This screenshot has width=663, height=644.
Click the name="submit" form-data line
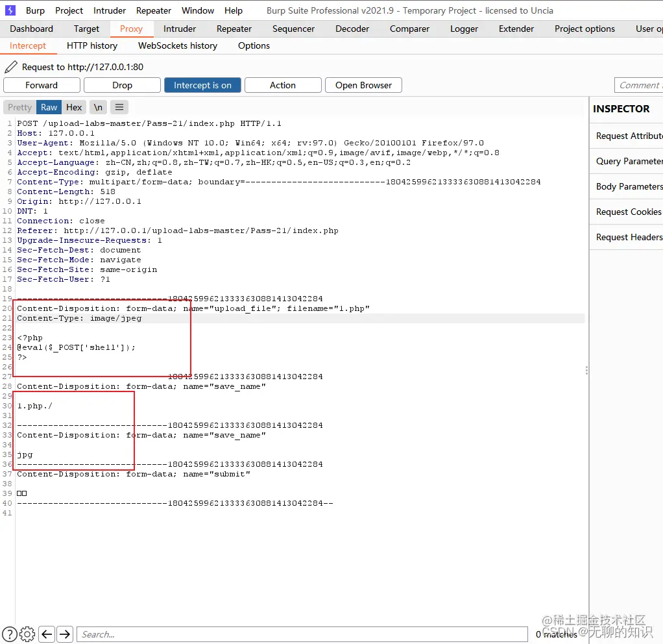134,475
